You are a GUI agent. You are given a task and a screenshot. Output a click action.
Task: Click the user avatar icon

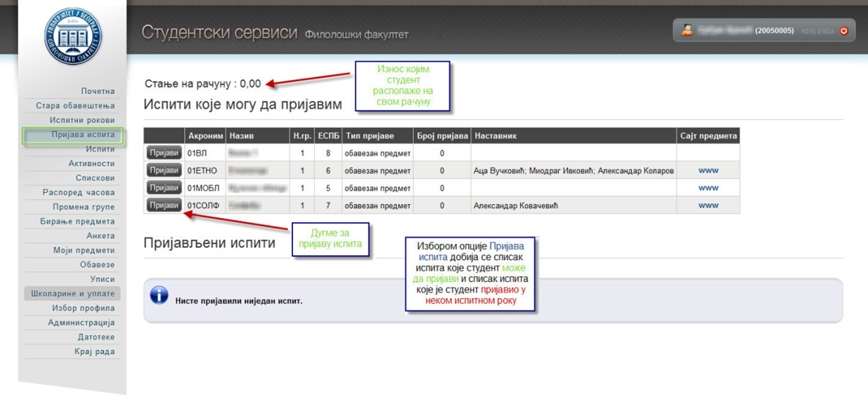pos(687,30)
